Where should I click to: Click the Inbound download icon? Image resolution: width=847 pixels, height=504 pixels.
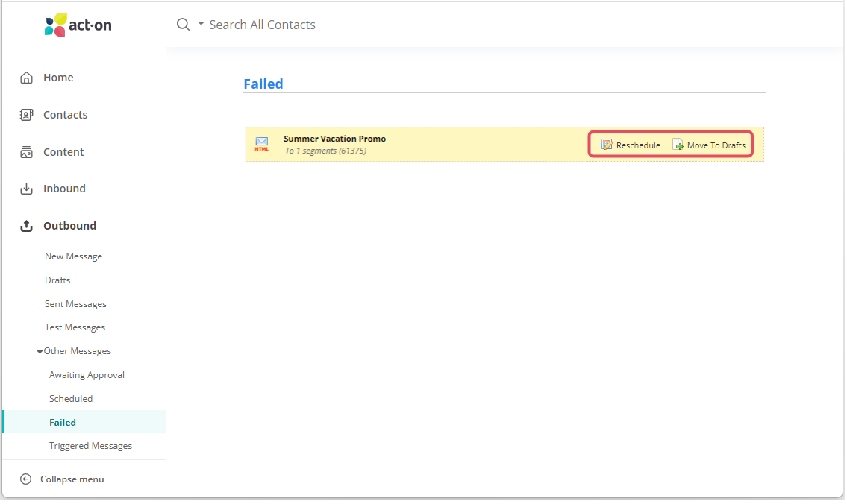(x=26, y=189)
